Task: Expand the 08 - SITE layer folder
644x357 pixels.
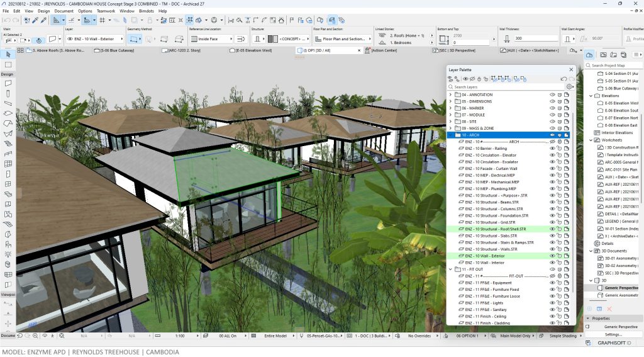Action: [450, 122]
